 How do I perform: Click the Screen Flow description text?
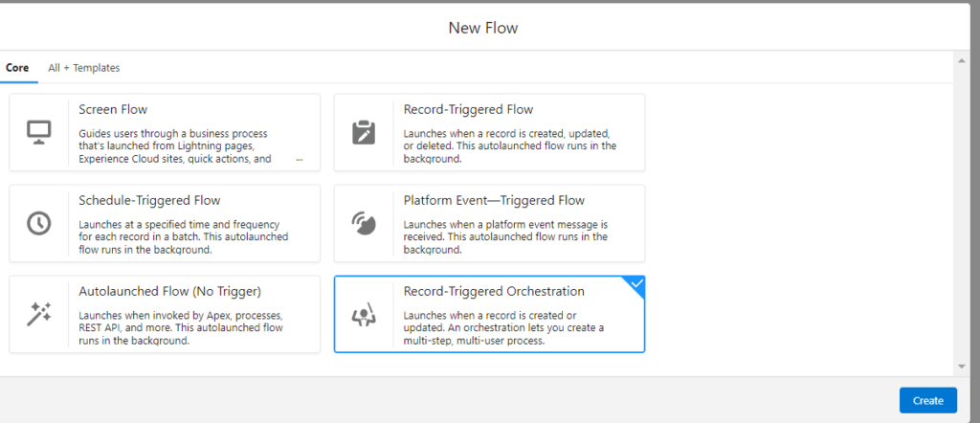coord(175,146)
